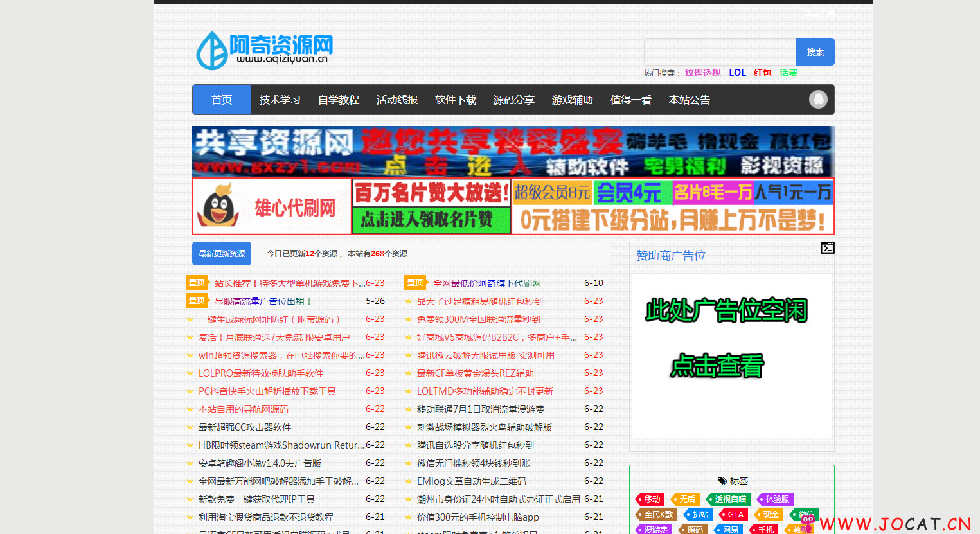Open 值得一看 navigation item
This screenshot has height=534, width=980.
pyautogui.click(x=631, y=100)
